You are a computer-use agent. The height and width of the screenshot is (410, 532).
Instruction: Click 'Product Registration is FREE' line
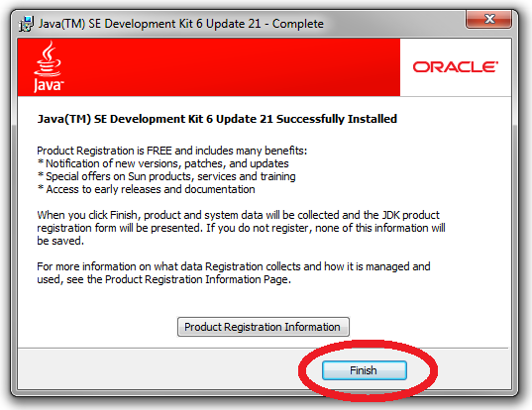click(172, 151)
